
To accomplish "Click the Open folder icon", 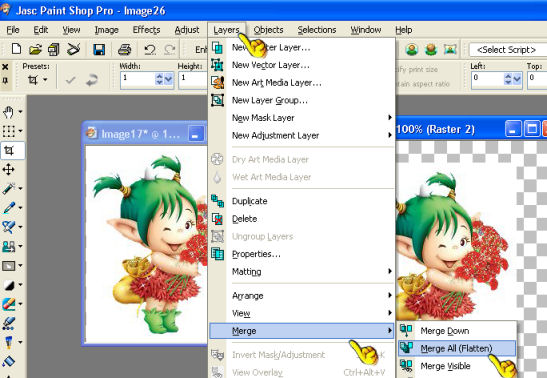I will pyautogui.click(x=35, y=50).
